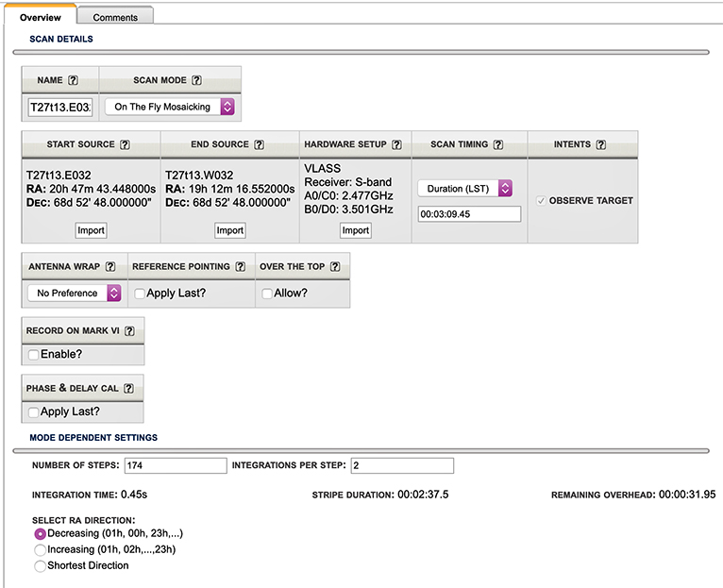Click the help icon next to NAME

click(x=73, y=81)
